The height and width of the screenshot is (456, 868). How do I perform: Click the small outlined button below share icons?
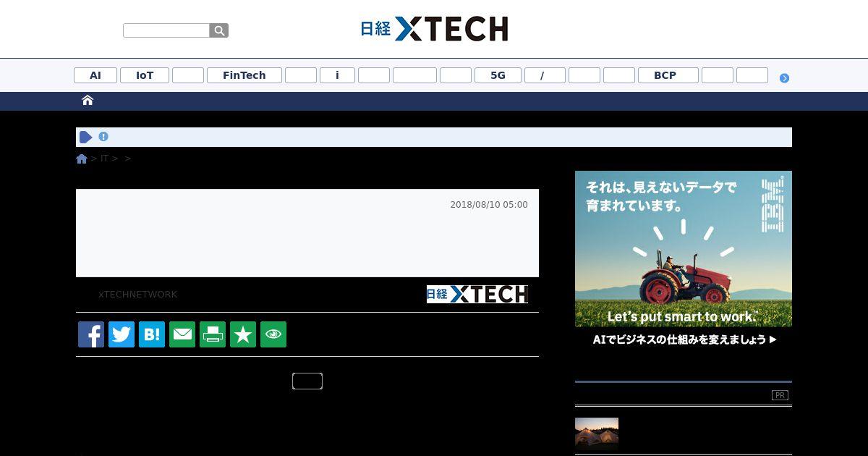tap(307, 381)
